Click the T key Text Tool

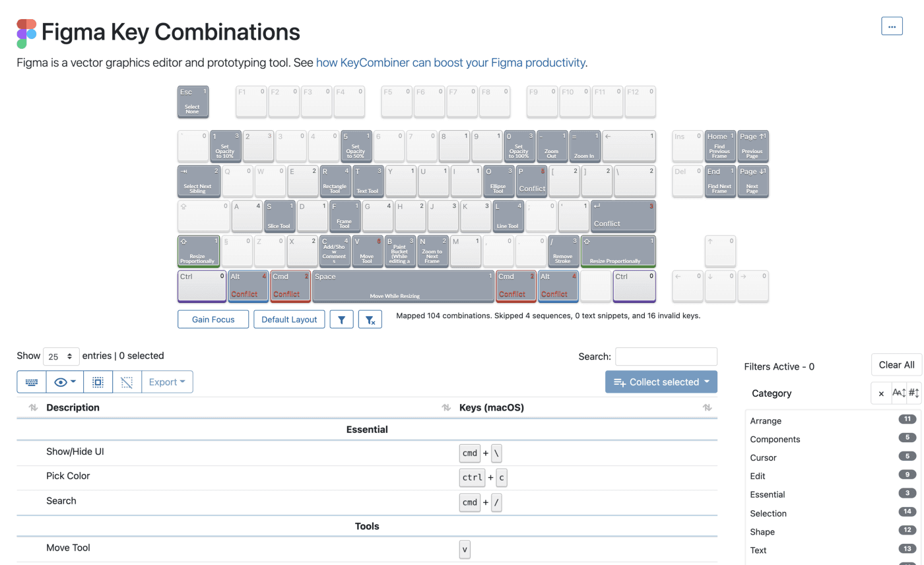tap(368, 181)
